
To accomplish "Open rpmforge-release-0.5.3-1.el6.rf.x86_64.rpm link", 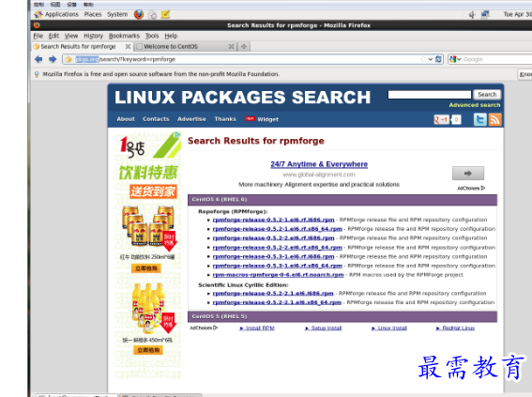I will point(277,266).
